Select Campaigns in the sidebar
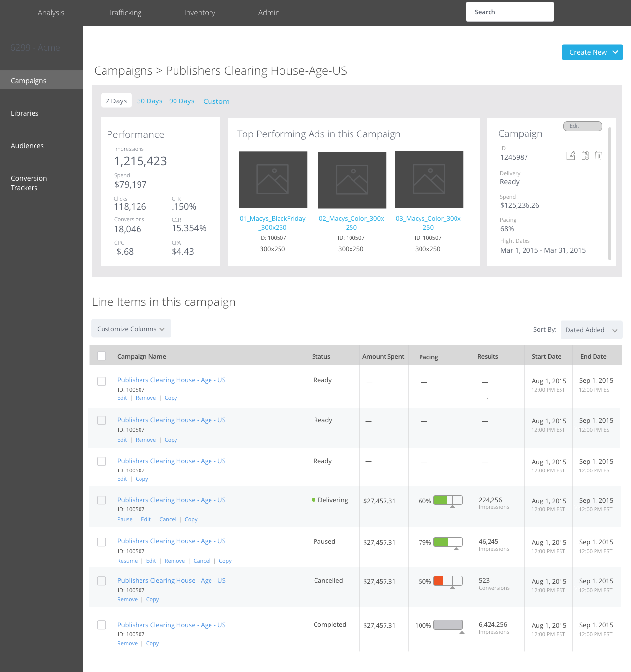Viewport: 631px width, 672px height. click(41, 80)
